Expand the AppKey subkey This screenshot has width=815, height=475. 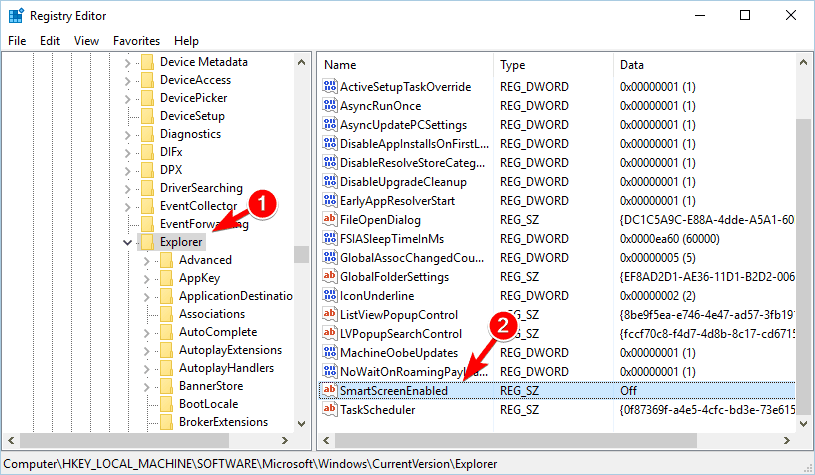pos(147,279)
